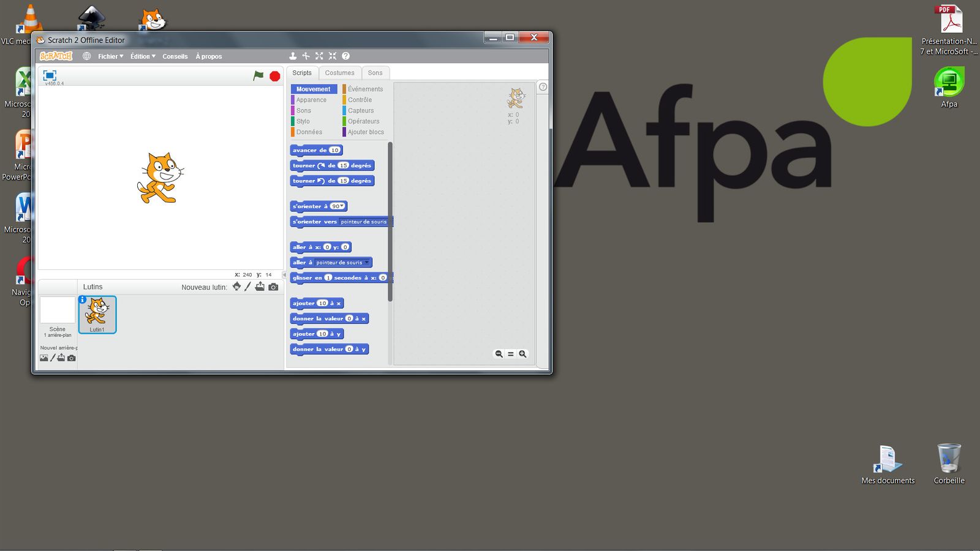Open the block help question mark toolbar icon
The image size is (980, 551).
coord(345,56)
